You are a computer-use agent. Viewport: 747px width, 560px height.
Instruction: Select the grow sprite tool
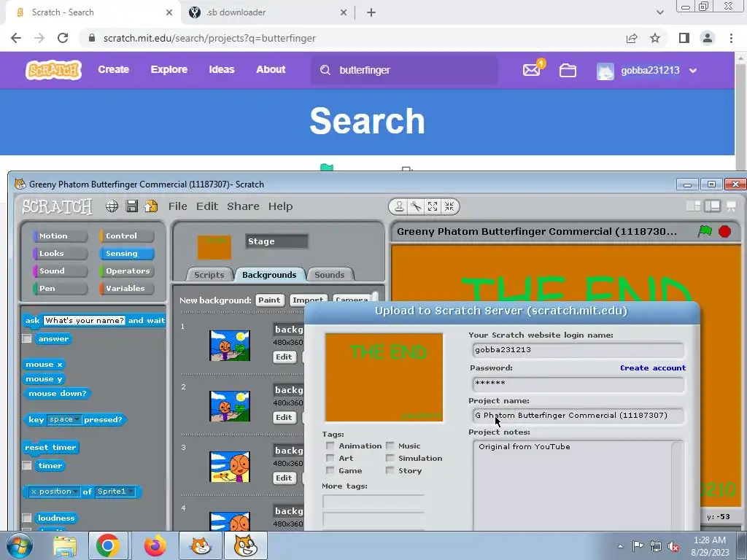[433, 206]
